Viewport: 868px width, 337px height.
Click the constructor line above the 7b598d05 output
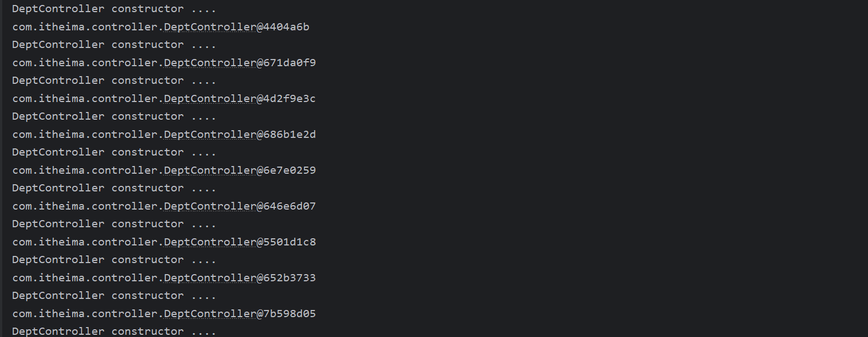pyautogui.click(x=114, y=296)
